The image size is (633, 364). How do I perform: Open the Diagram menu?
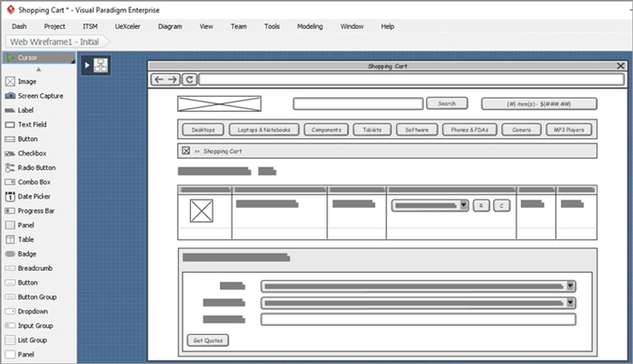point(170,26)
